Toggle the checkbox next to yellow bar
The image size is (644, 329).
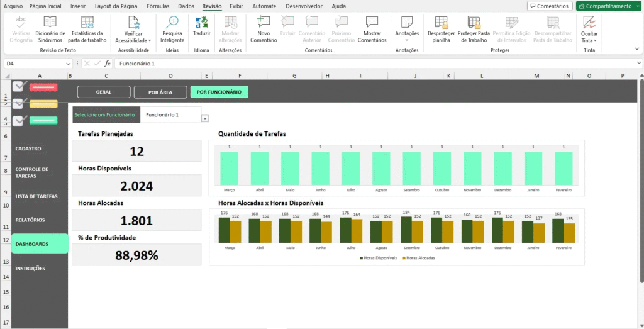click(x=18, y=103)
